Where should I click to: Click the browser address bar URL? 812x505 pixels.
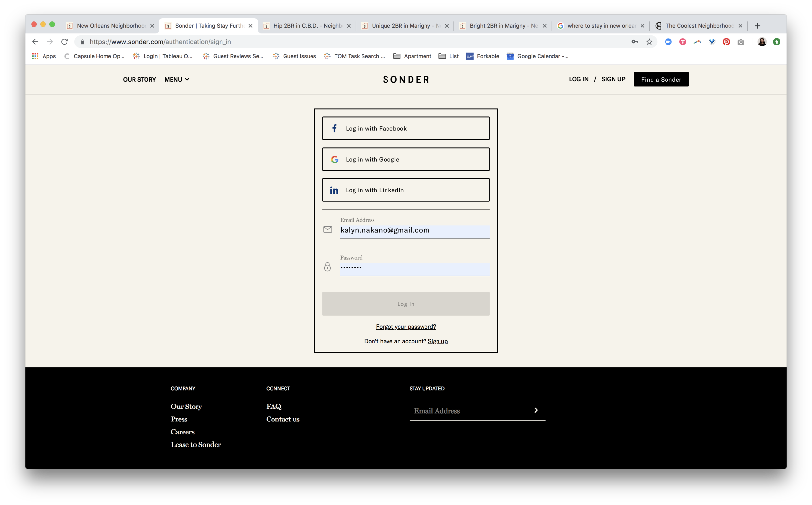(160, 42)
